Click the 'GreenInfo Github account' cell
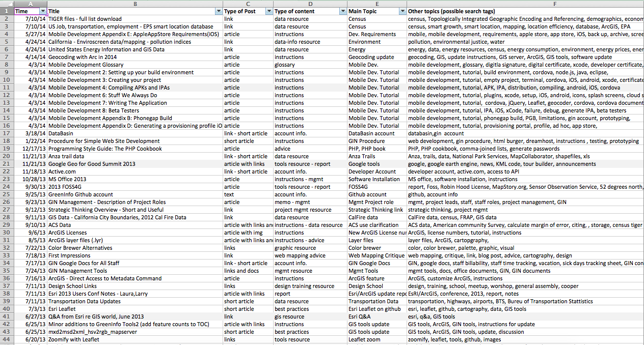This screenshot has width=644, height=345. [x=135, y=194]
